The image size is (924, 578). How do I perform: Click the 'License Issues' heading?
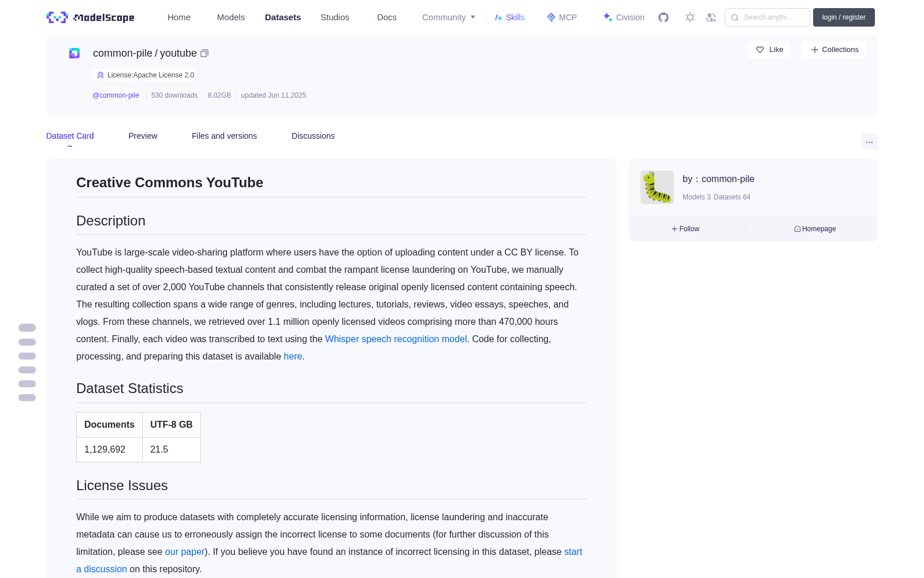(x=122, y=486)
